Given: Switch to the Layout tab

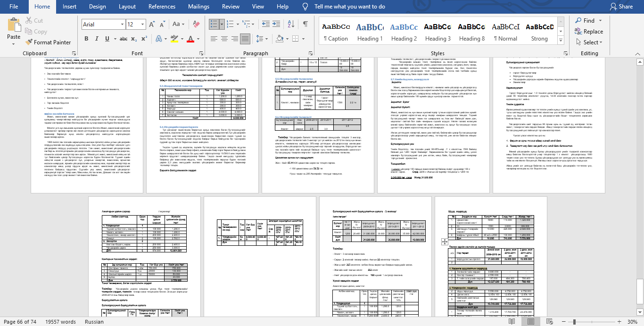Looking at the screenshot, I should pyautogui.click(x=127, y=7).
